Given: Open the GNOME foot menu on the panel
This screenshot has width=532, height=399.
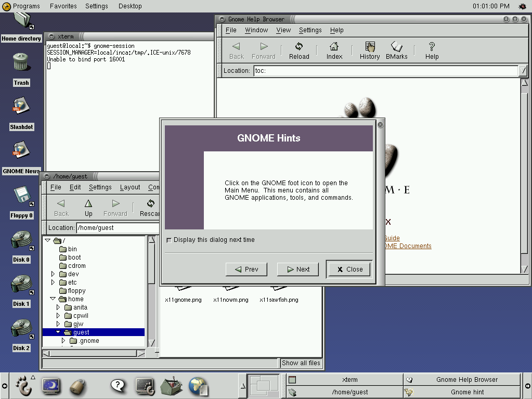Looking at the screenshot, I should click(24, 386).
